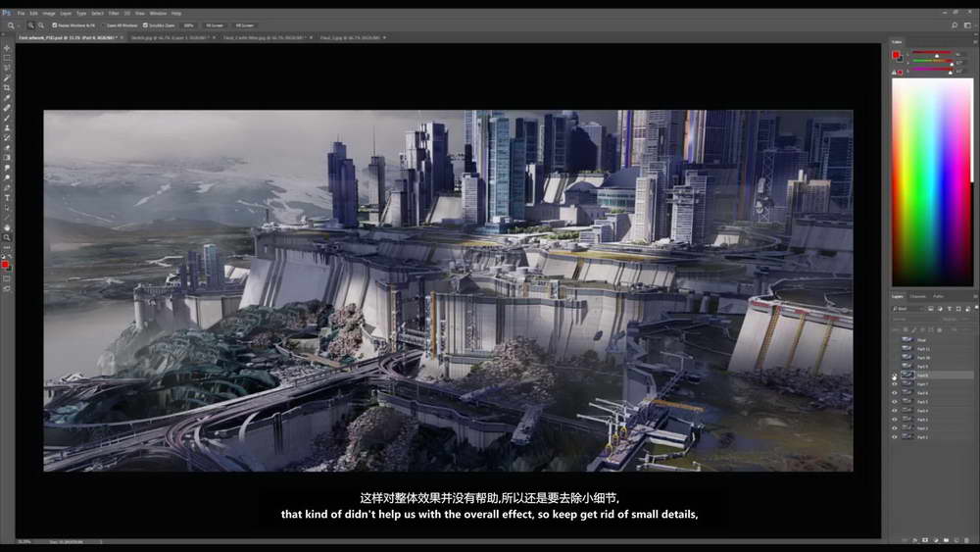Hide the Part 4 layer
The width and height of the screenshot is (980, 552).
pyautogui.click(x=895, y=410)
